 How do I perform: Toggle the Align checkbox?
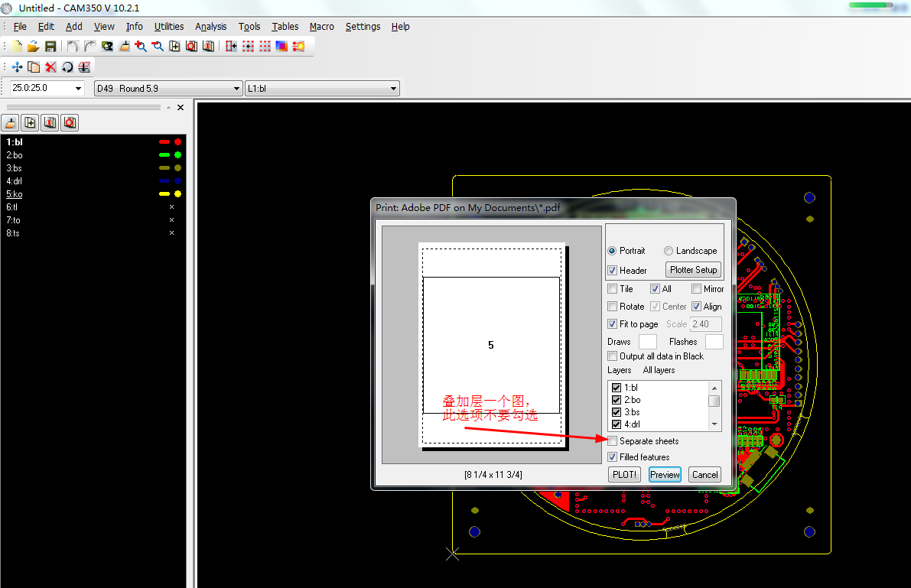[x=696, y=306]
